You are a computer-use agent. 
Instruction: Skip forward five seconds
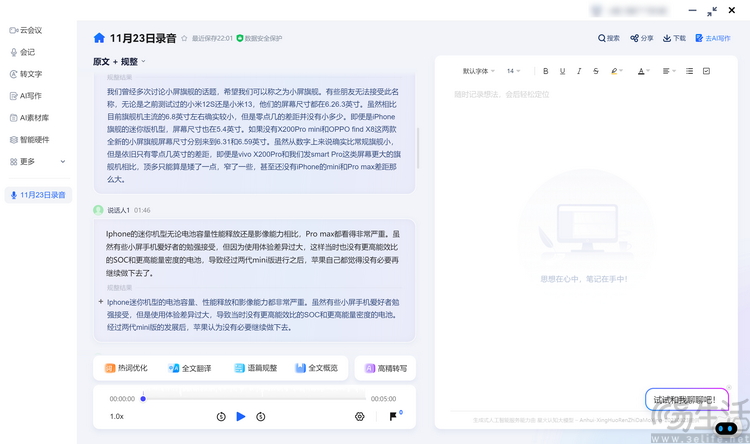coord(261,417)
